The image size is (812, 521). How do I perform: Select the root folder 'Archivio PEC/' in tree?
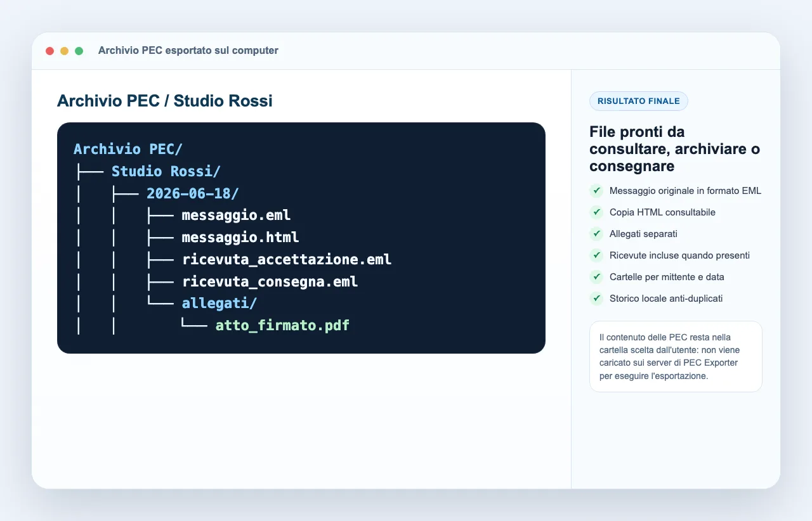click(128, 149)
